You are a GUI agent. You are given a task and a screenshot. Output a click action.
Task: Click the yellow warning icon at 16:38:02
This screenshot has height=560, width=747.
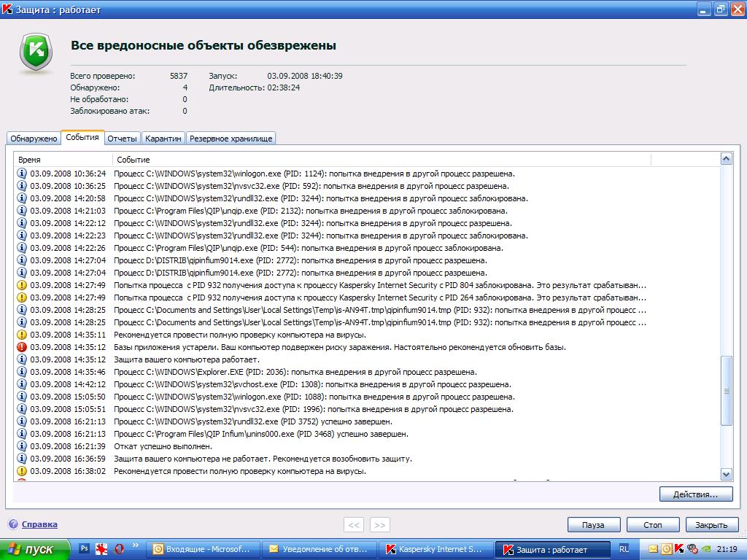(21, 470)
